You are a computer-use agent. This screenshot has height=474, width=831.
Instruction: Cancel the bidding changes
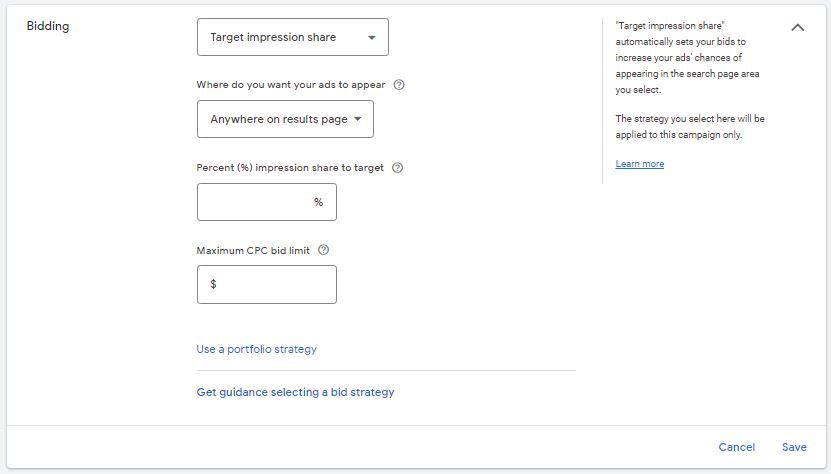click(x=736, y=447)
